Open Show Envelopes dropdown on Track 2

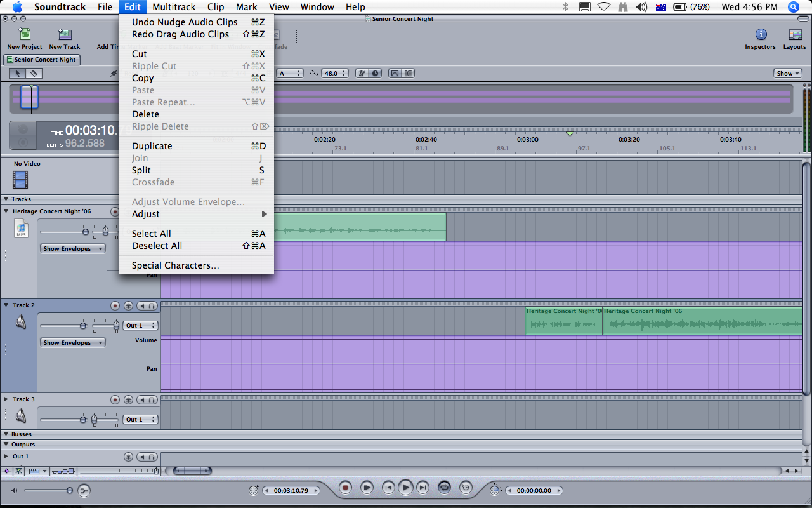pyautogui.click(x=73, y=343)
